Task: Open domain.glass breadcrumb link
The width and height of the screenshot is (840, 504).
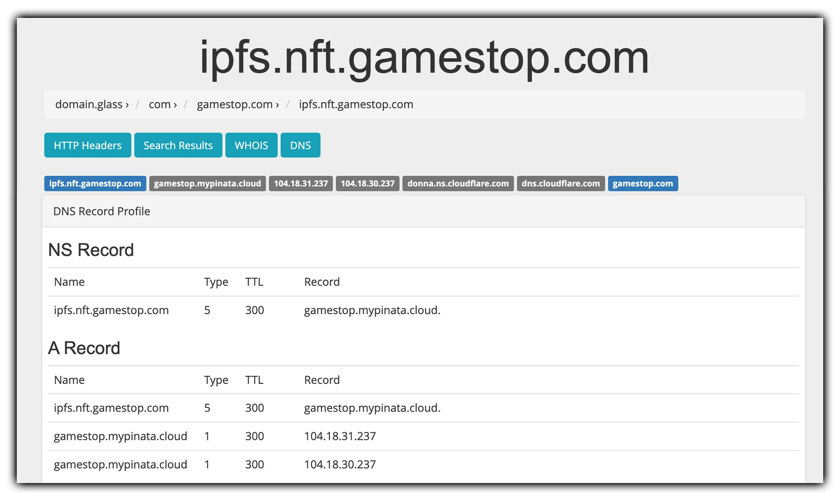Action: point(92,104)
